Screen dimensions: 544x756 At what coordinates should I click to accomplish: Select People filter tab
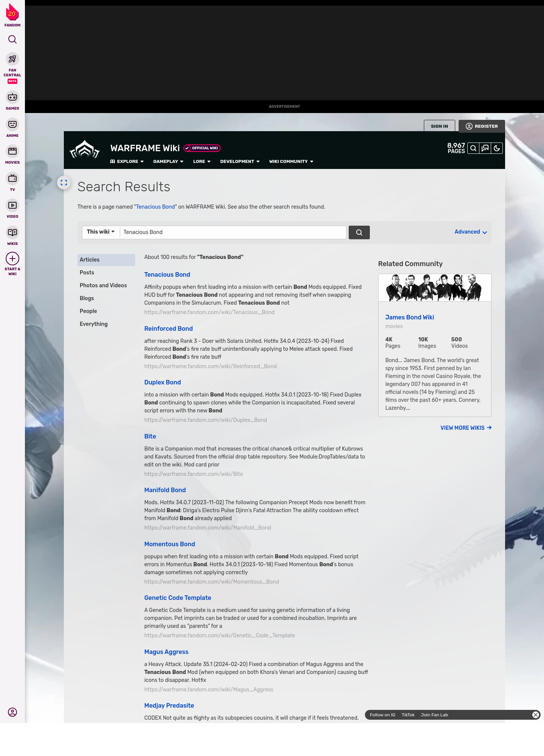point(106,311)
